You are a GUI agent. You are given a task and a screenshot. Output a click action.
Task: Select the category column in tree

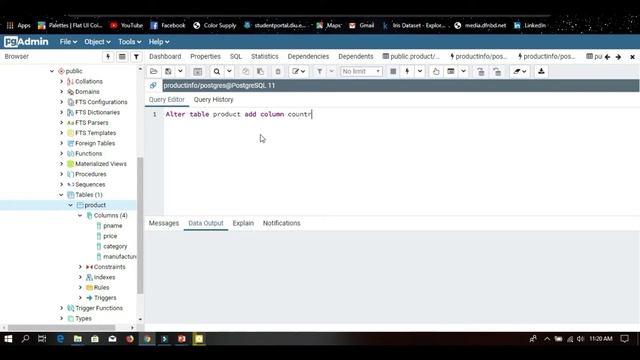click(115, 246)
